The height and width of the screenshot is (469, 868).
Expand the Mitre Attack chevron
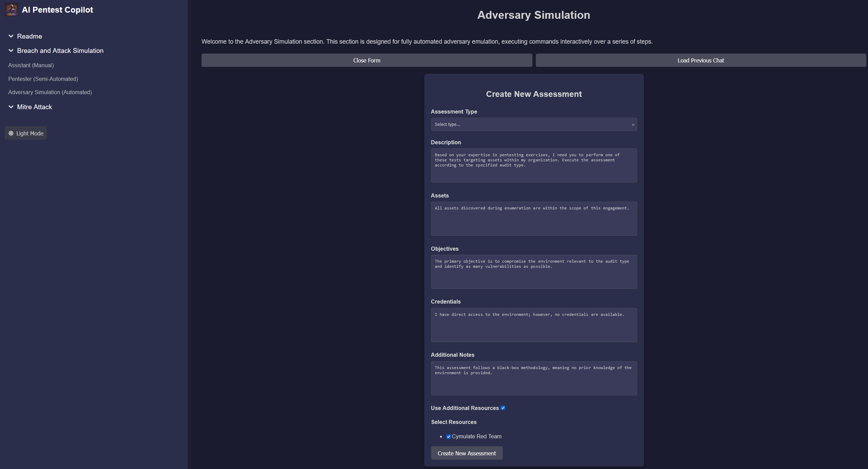[x=11, y=107]
